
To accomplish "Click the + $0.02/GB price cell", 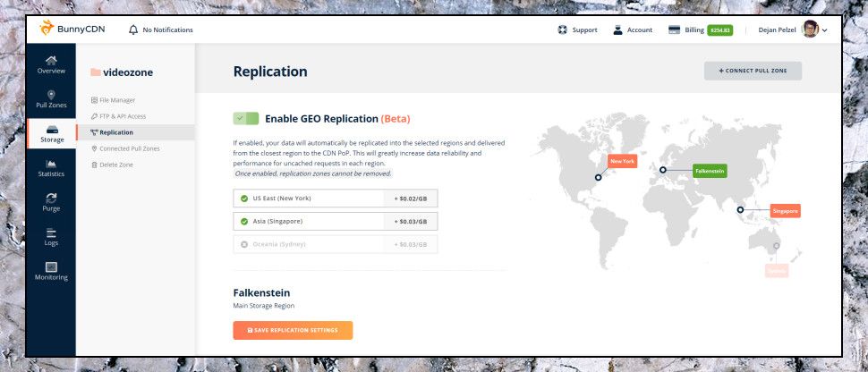I will click(411, 199).
